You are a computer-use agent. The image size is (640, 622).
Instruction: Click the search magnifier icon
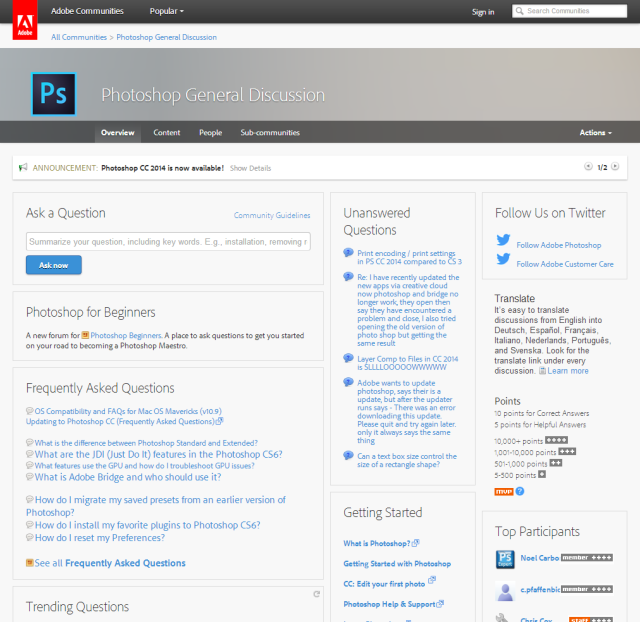click(x=519, y=11)
